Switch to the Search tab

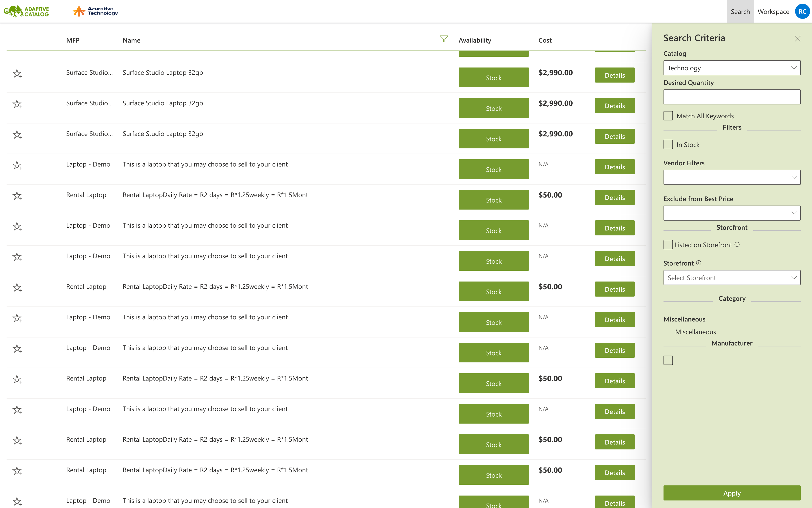(x=740, y=12)
